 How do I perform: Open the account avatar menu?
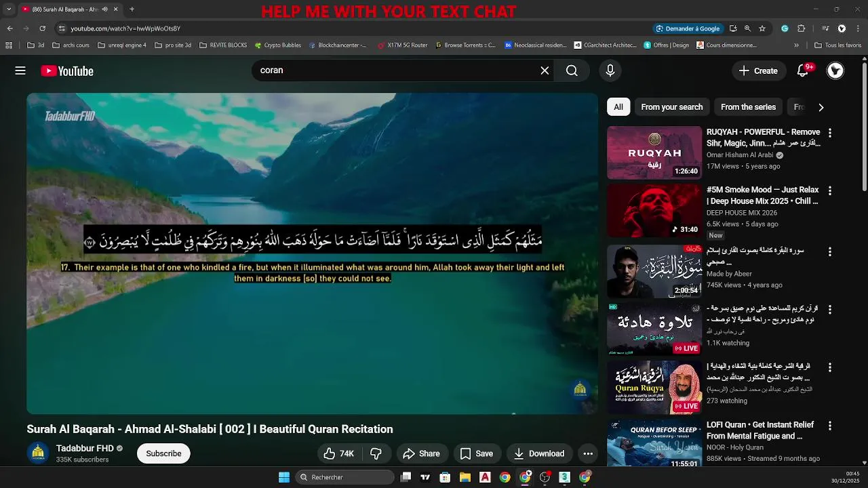(x=835, y=70)
